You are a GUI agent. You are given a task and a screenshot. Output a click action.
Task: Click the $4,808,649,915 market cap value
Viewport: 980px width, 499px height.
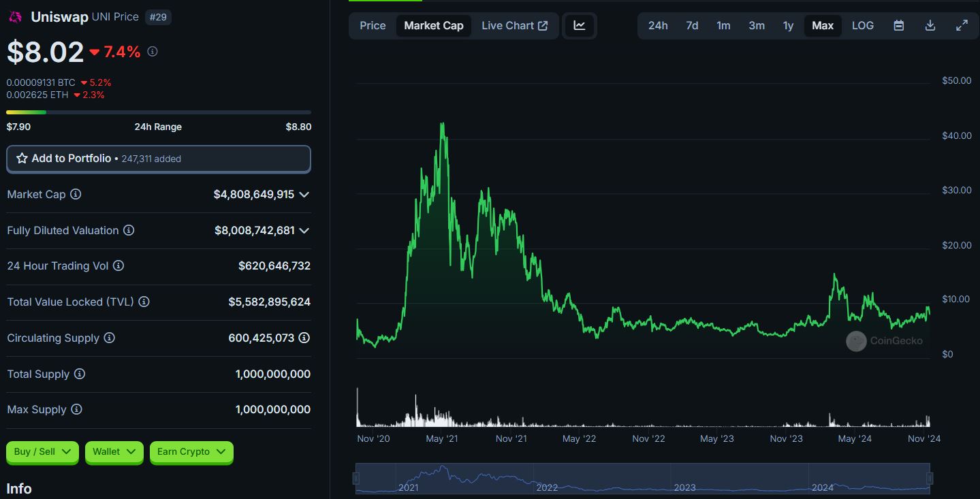click(254, 194)
